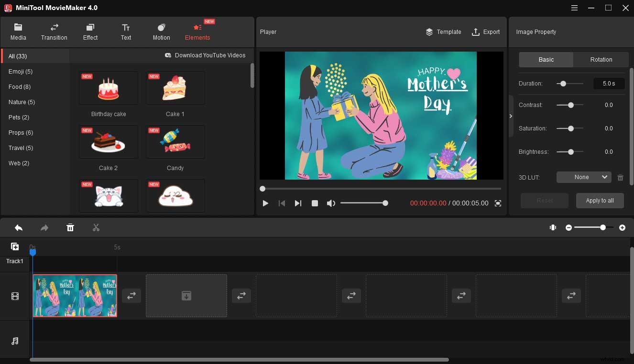The height and width of the screenshot is (364, 634).
Task: Click the Apply to all button
Action: point(600,200)
